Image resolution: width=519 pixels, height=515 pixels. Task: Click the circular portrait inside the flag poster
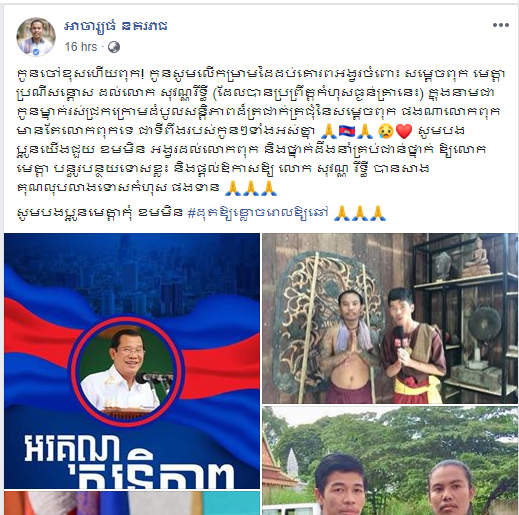126,372
